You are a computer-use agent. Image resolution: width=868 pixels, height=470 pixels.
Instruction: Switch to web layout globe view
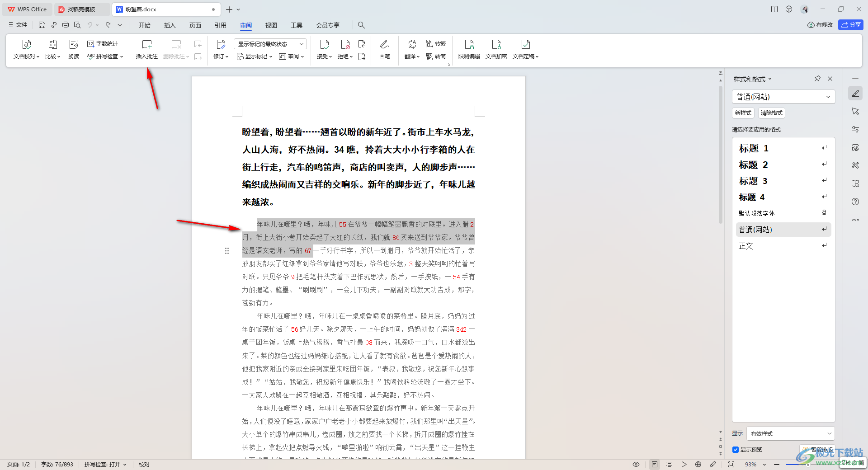698,464
